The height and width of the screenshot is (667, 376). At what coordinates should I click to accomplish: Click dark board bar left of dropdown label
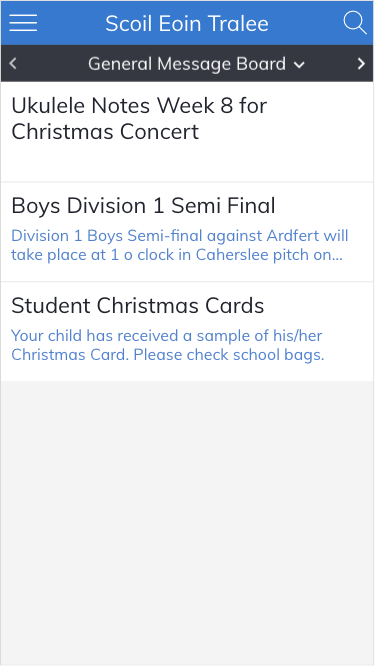tap(53, 64)
